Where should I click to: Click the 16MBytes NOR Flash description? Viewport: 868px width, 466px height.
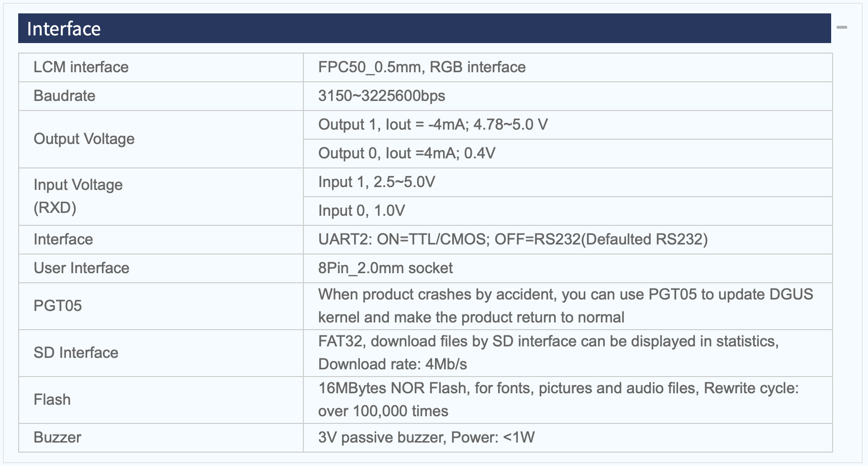pos(558,399)
